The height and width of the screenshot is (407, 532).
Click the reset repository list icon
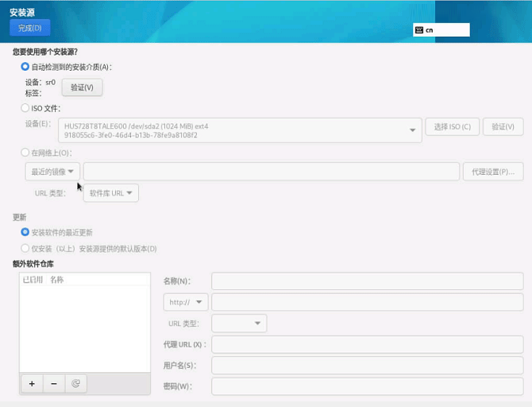tap(76, 383)
